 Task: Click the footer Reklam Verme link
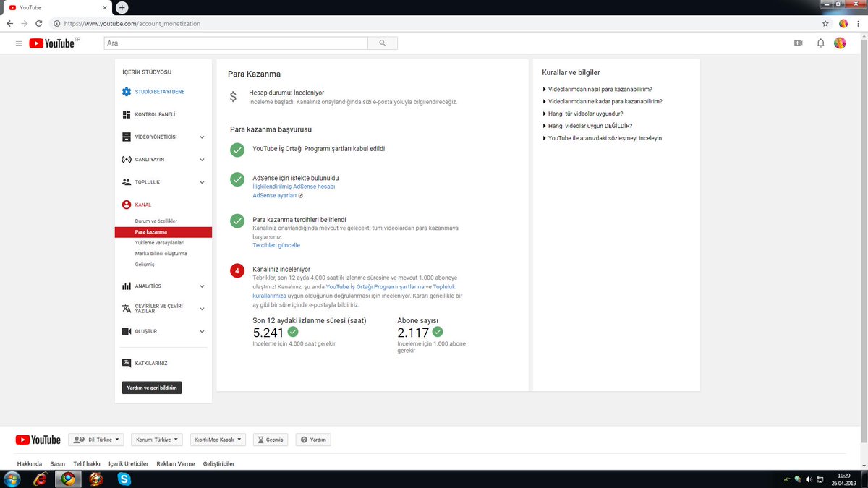click(x=176, y=463)
